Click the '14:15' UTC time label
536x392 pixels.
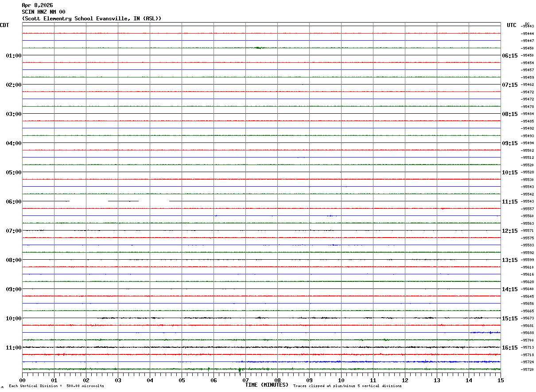(x=510, y=289)
